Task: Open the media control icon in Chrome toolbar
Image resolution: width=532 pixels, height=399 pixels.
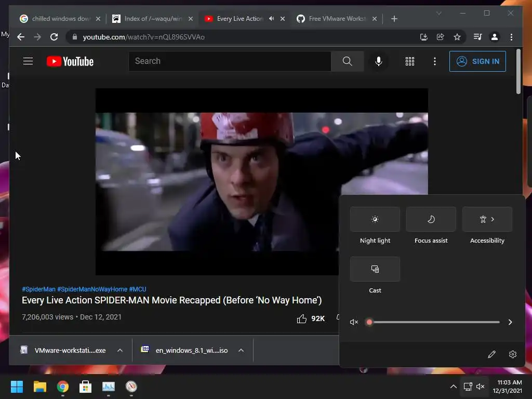Action: [x=478, y=37]
